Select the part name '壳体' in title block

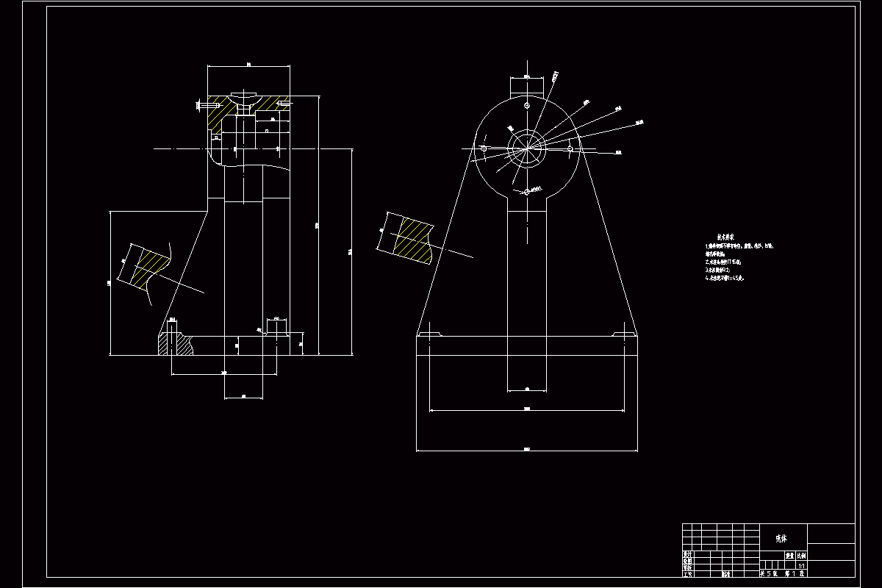click(x=781, y=539)
